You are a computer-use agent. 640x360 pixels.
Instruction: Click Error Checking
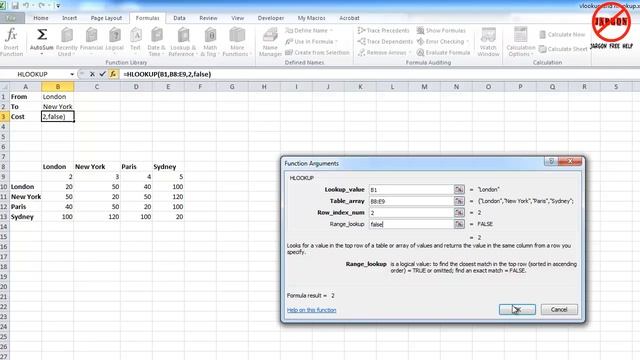pos(442,42)
